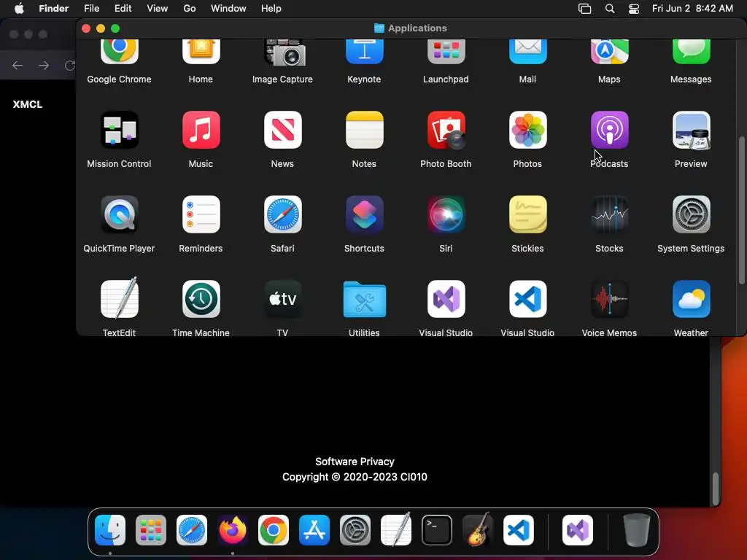Open the Stickies app icon
The width and height of the screenshot is (747, 560).
pos(528,214)
